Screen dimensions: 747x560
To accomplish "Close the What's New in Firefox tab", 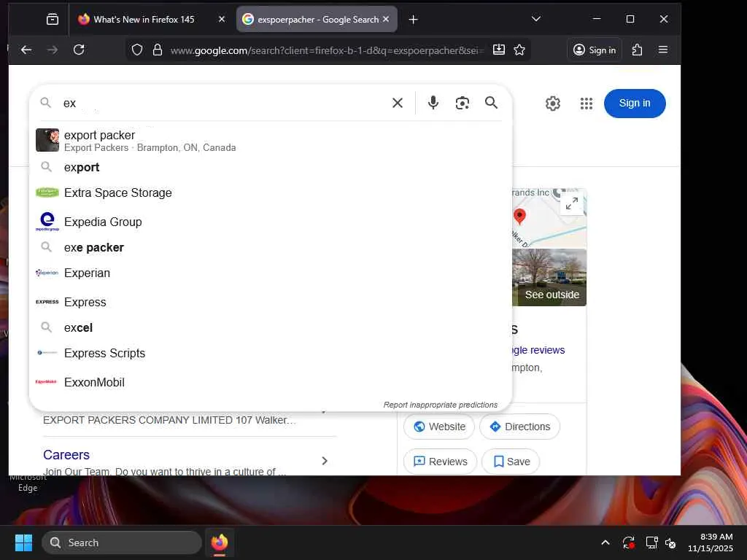I will tap(222, 20).
